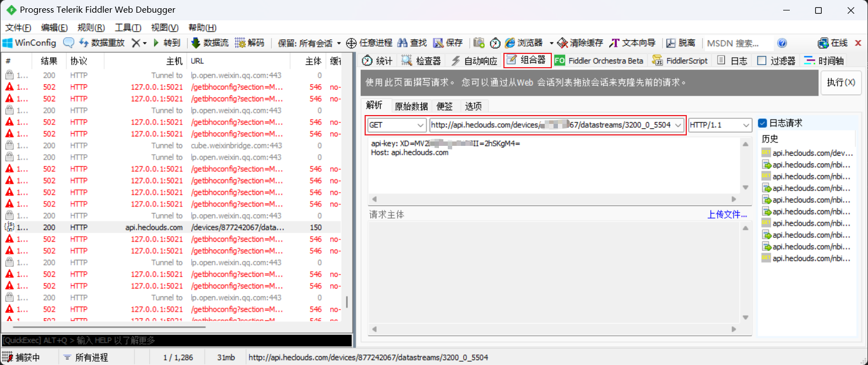Click 所有进程 process filter in status bar
Screen dimensions: 868x365
[86, 357]
